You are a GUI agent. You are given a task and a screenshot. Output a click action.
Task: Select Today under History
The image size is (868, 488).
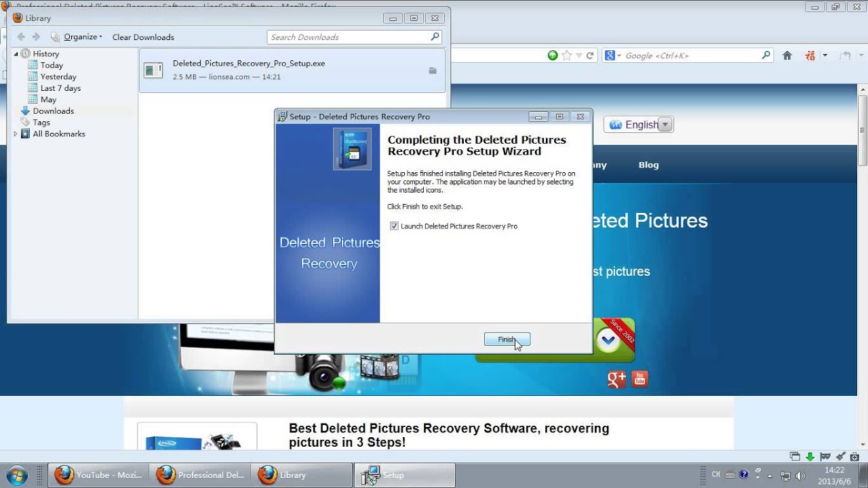(x=52, y=65)
